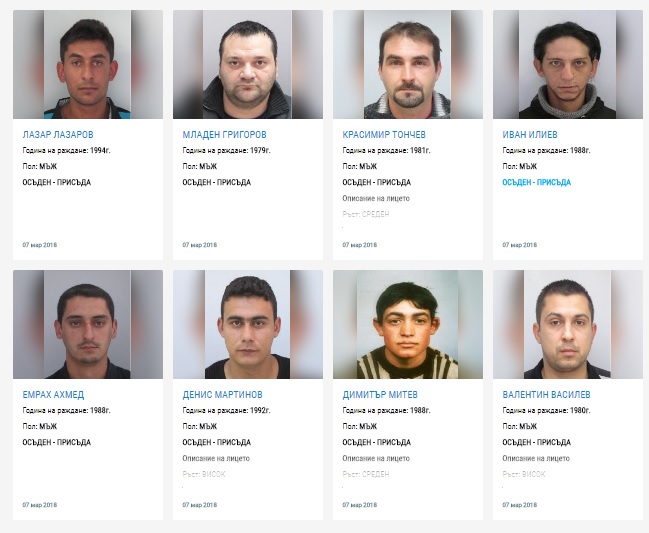Click the photo on the ЕМРАХ АХМЕД card

tap(88, 324)
